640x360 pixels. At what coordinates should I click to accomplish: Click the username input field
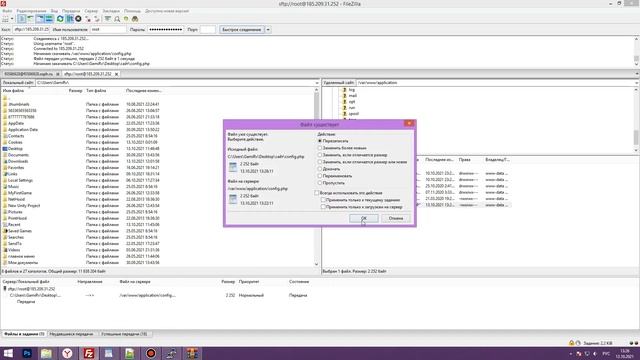tap(108, 29)
